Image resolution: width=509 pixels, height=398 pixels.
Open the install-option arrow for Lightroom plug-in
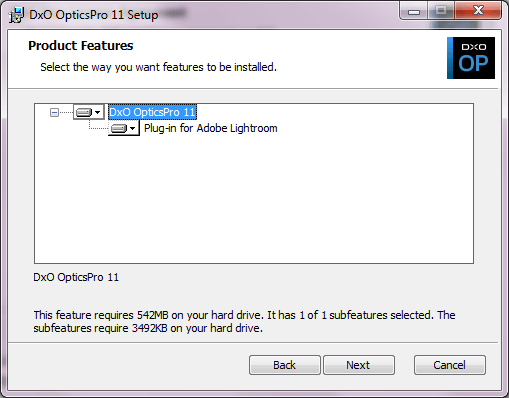(x=132, y=128)
